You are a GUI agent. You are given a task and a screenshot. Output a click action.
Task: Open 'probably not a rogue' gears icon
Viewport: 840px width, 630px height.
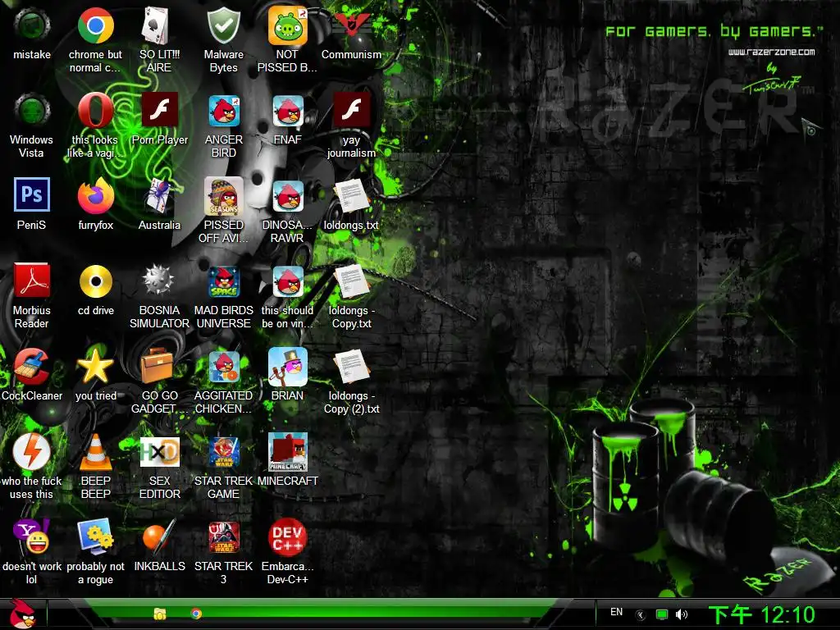tap(95, 536)
